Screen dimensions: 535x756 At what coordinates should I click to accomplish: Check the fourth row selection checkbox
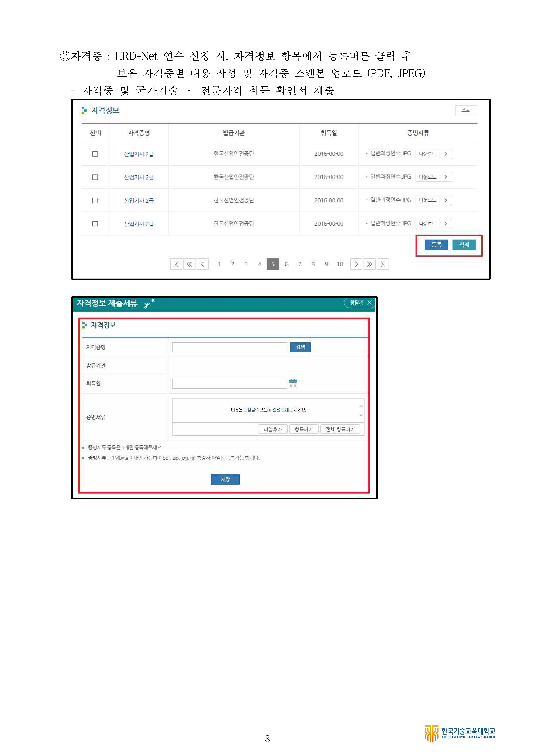pos(95,224)
